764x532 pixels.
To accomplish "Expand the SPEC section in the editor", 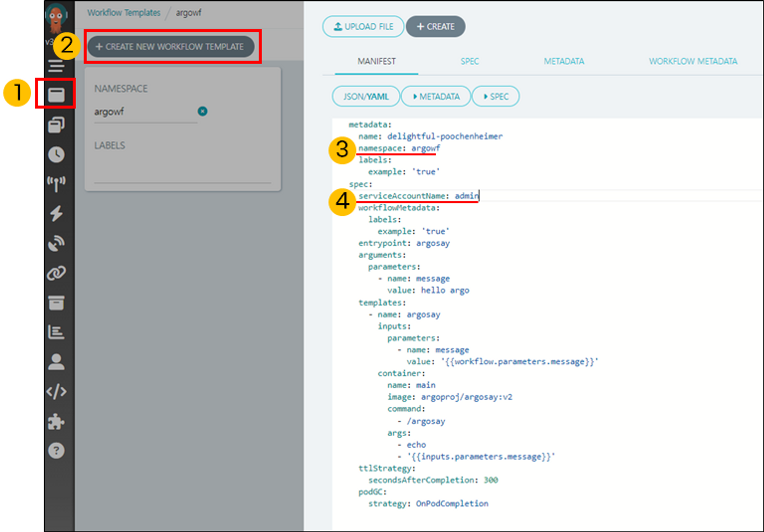I will tap(495, 96).
